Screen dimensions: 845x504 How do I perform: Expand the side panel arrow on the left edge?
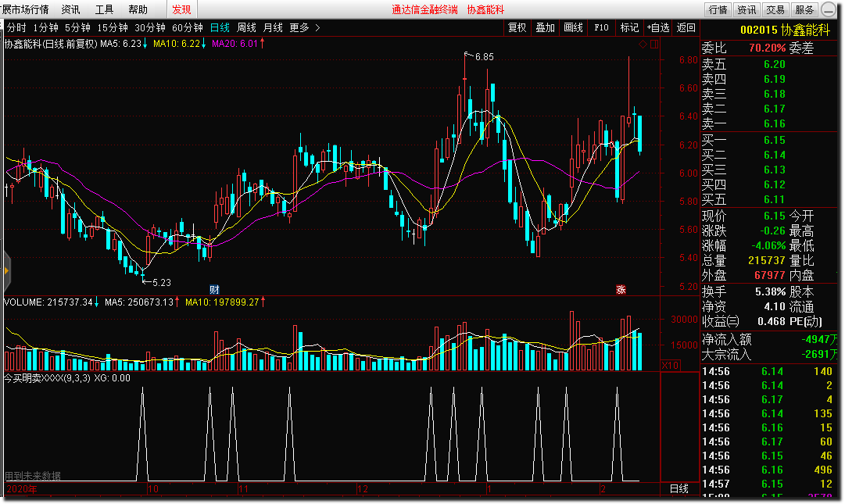click(x=6, y=271)
